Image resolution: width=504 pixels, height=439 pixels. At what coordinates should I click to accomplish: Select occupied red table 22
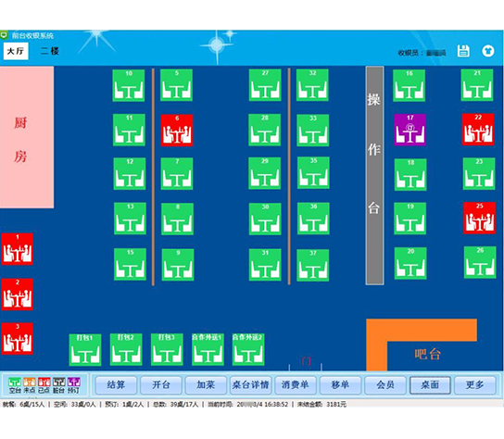pos(478,130)
